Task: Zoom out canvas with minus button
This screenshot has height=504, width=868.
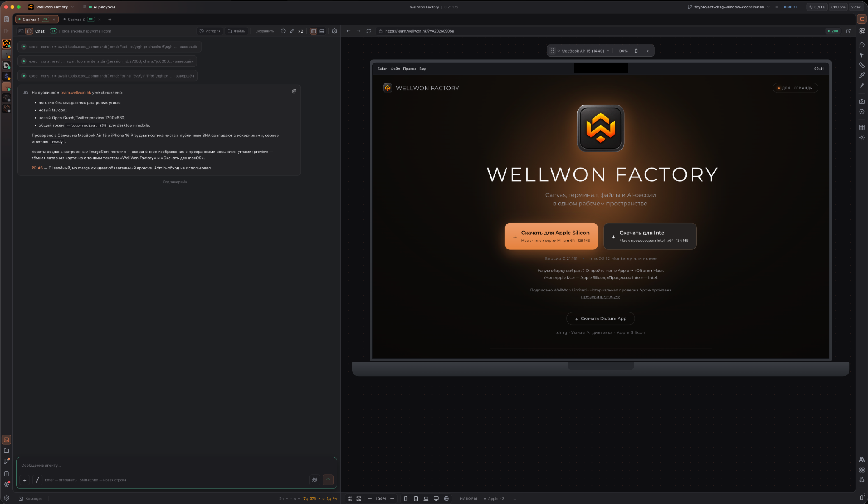Action: [x=370, y=498]
